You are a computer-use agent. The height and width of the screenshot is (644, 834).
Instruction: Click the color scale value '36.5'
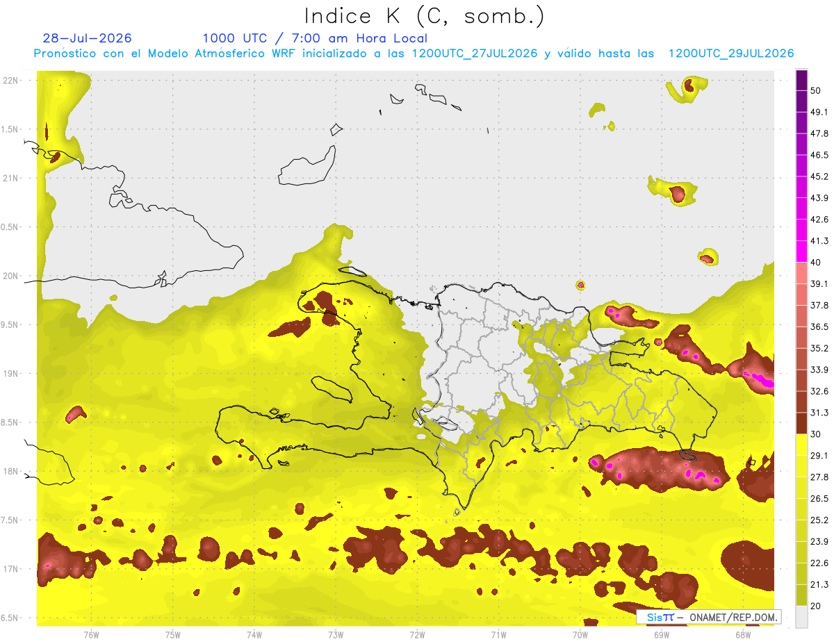pyautogui.click(x=819, y=327)
